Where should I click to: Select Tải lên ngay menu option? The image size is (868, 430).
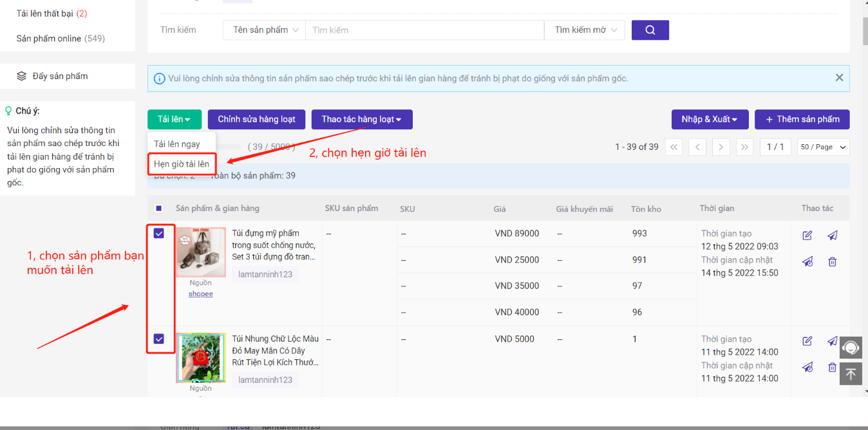point(177,144)
